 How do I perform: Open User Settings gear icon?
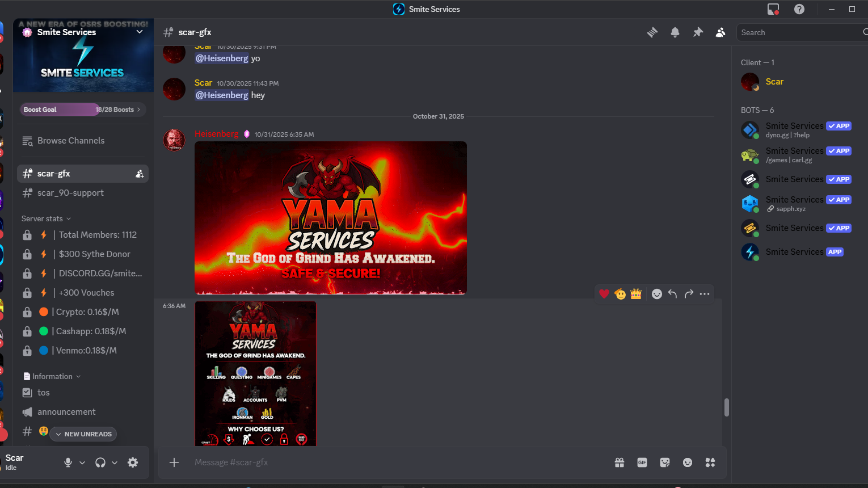tap(133, 462)
